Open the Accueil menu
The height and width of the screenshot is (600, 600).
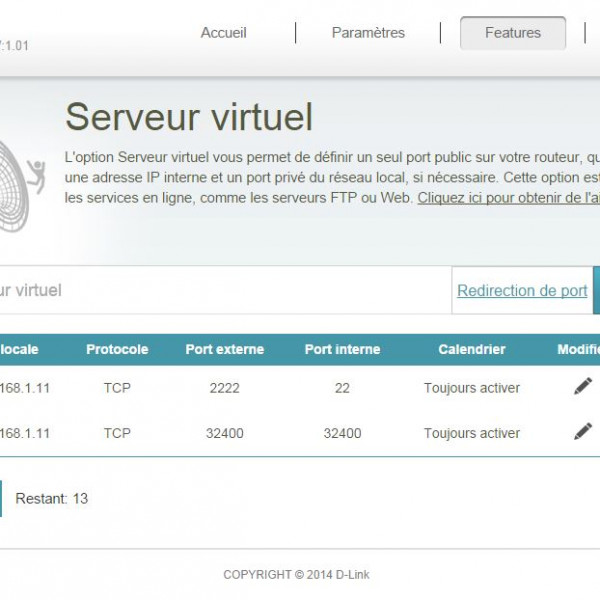(x=223, y=33)
